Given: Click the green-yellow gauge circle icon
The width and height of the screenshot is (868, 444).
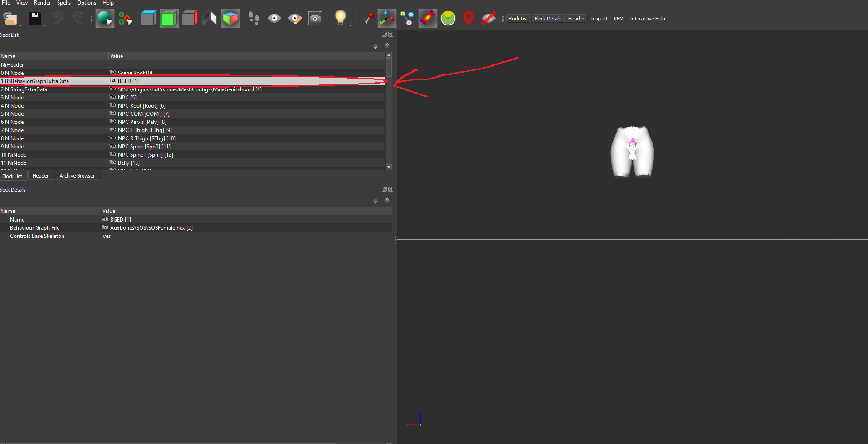Looking at the screenshot, I should click(x=448, y=19).
